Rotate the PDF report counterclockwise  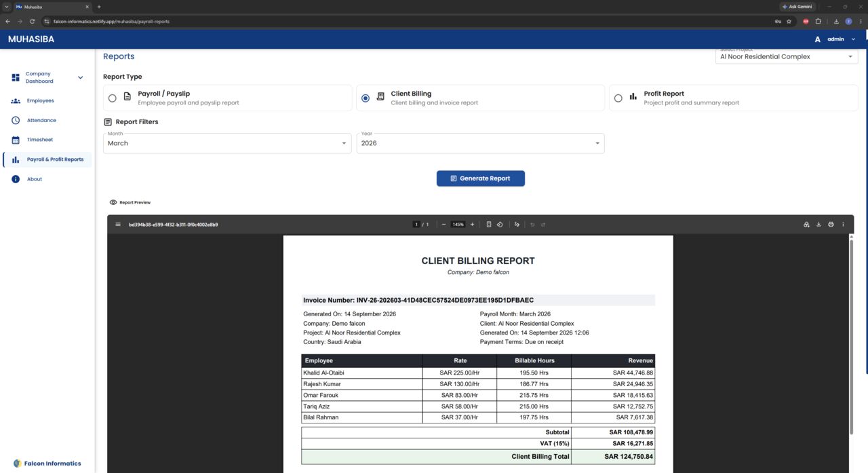(500, 225)
